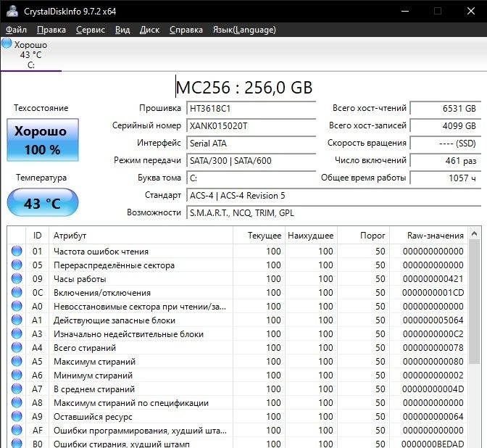
Task: Open the Правка menu
Action: tap(51, 30)
